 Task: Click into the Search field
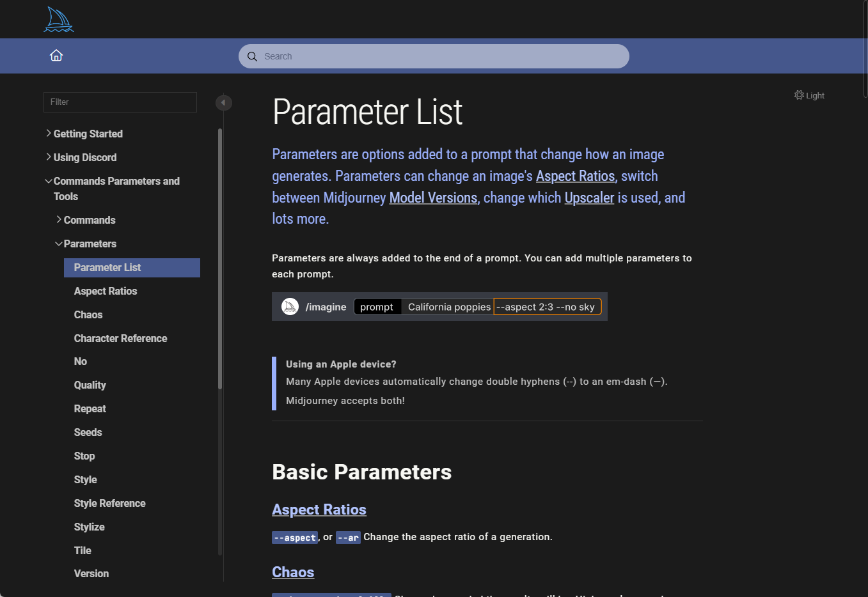click(434, 56)
